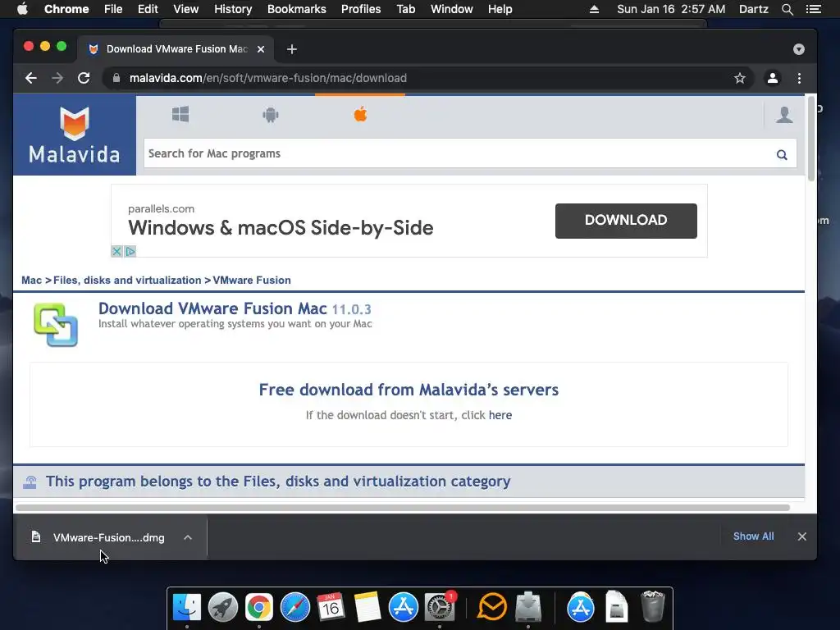840x630 pixels.
Task: Open the VMware Fusion breadcrumb link
Action: coord(252,281)
